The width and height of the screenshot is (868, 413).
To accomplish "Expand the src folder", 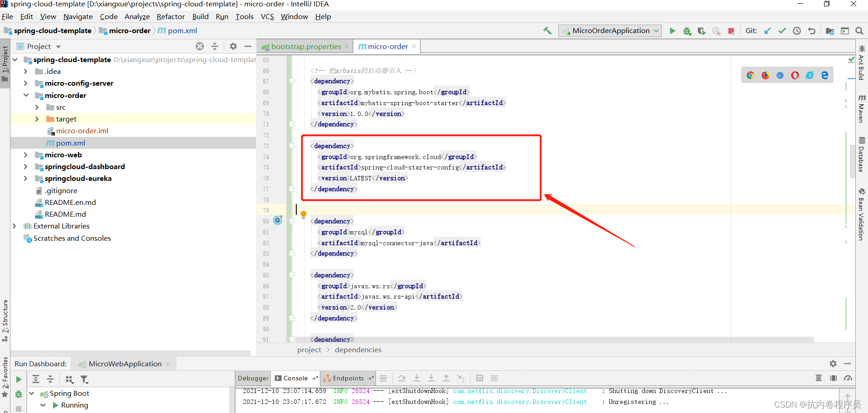I will tap(37, 107).
